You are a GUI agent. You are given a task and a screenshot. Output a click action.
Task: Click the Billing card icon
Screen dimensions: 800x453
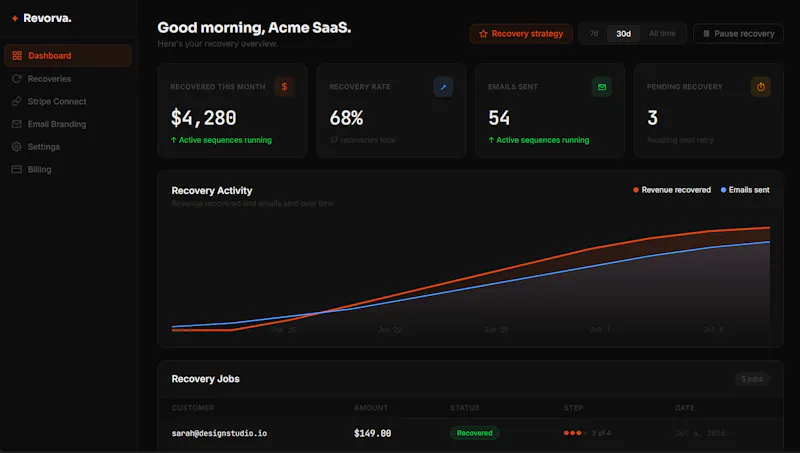coord(17,169)
